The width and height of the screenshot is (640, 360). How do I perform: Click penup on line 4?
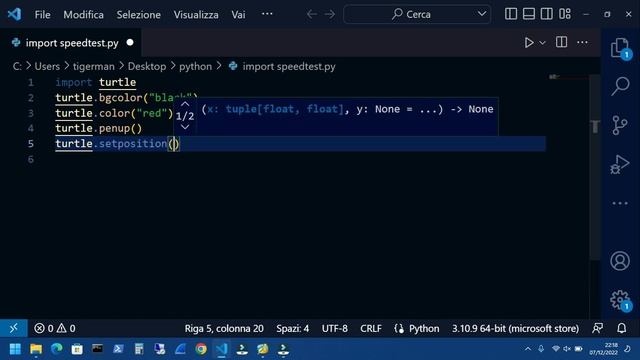click(x=114, y=129)
